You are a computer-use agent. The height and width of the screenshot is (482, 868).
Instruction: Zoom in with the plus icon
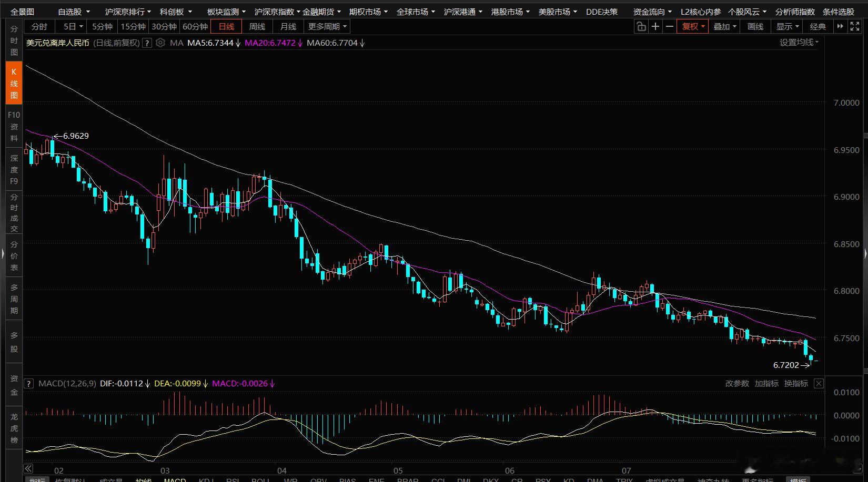point(655,26)
